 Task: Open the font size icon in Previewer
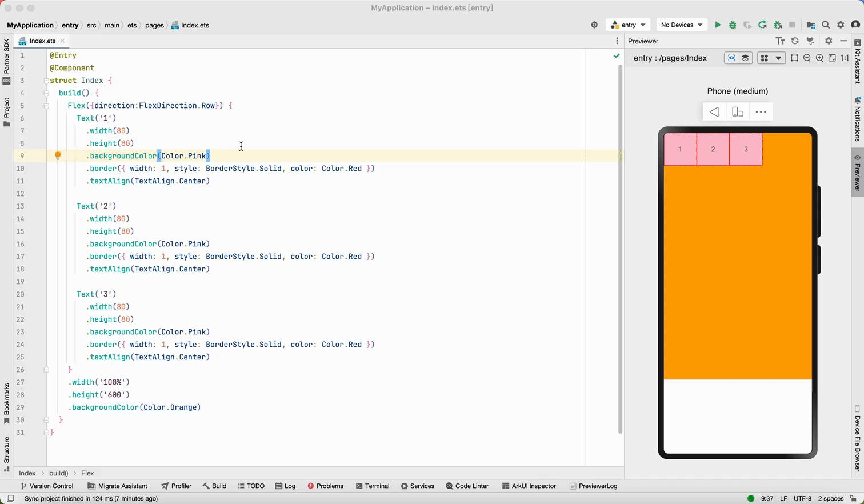tap(780, 41)
